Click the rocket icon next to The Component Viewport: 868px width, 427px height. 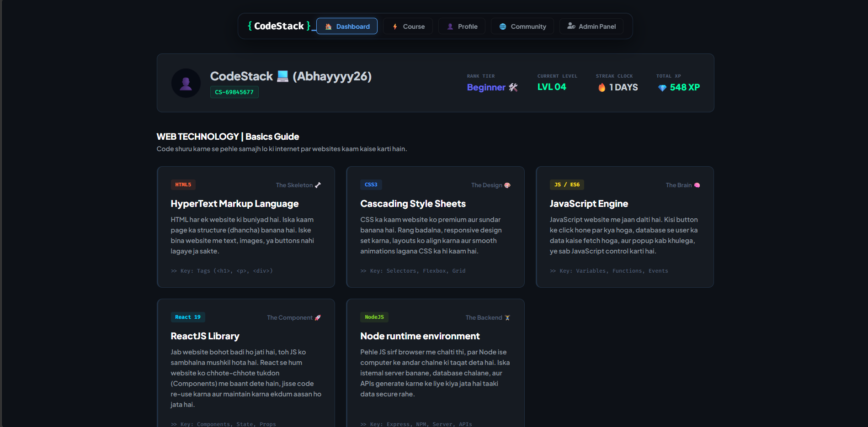click(x=318, y=317)
